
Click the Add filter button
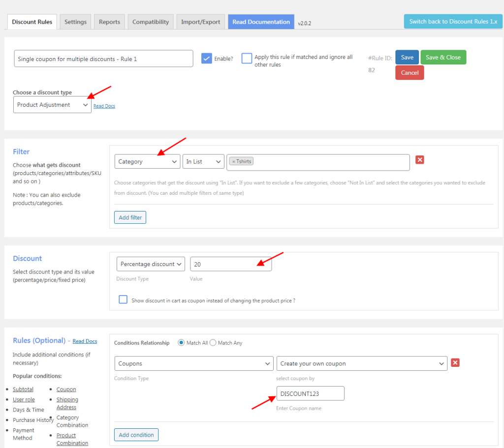click(x=130, y=217)
